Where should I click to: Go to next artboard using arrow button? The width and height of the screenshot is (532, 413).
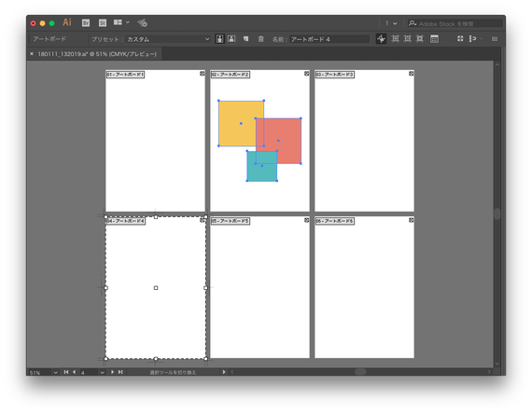pos(112,372)
